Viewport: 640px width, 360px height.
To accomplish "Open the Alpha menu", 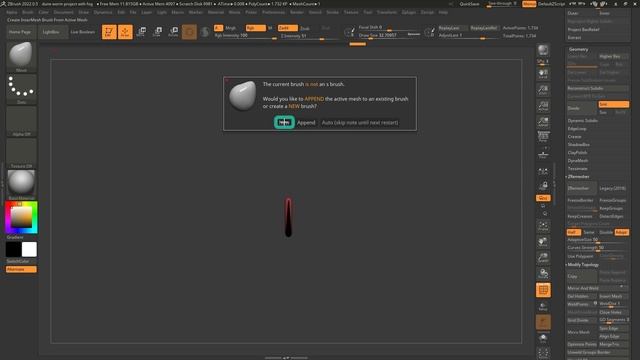I will click(12, 12).
